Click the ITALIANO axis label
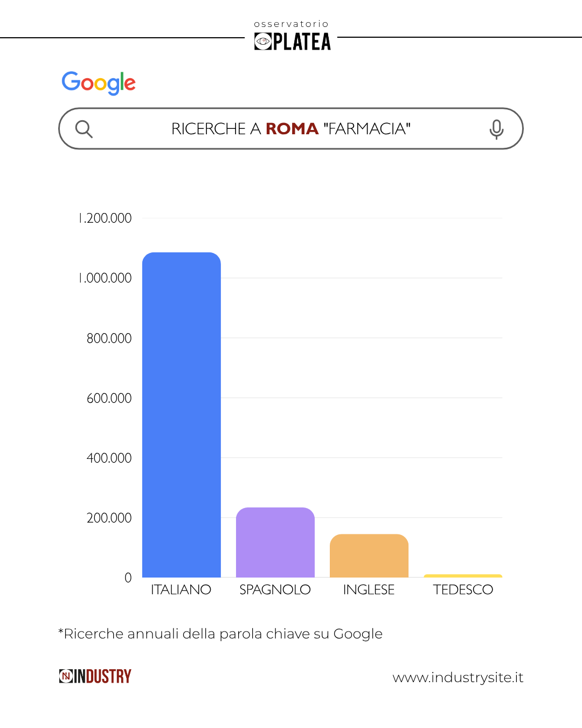 [181, 589]
